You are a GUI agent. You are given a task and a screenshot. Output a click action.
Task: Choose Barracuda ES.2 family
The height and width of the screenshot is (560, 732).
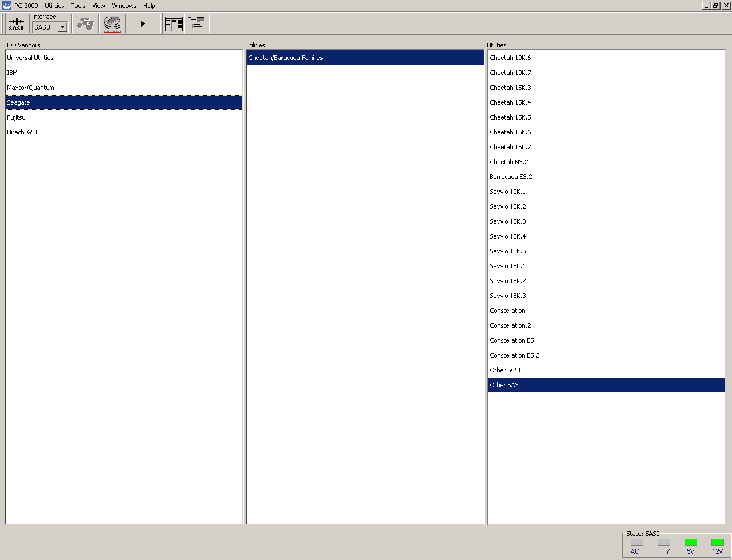pyautogui.click(x=607, y=177)
